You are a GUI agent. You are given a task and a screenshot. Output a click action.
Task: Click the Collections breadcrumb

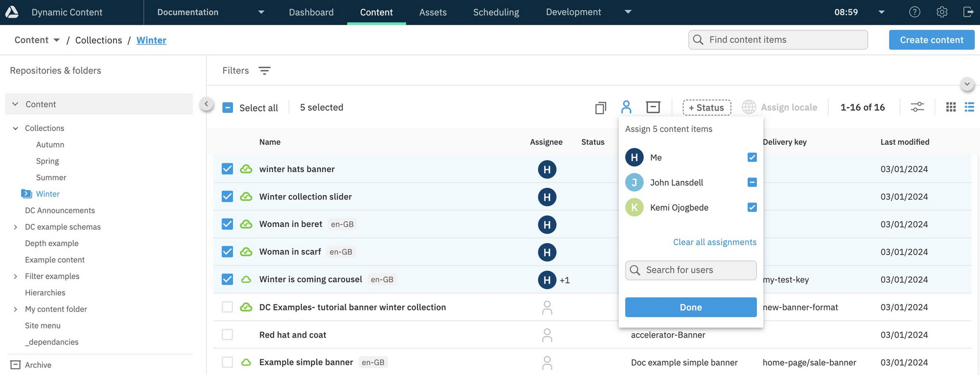[99, 40]
